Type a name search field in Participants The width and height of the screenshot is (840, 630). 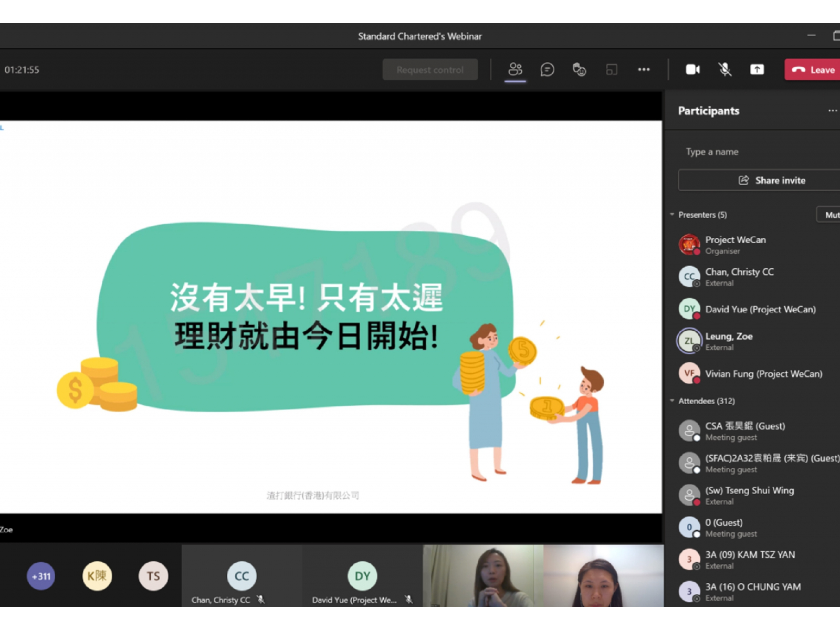pyautogui.click(x=756, y=152)
